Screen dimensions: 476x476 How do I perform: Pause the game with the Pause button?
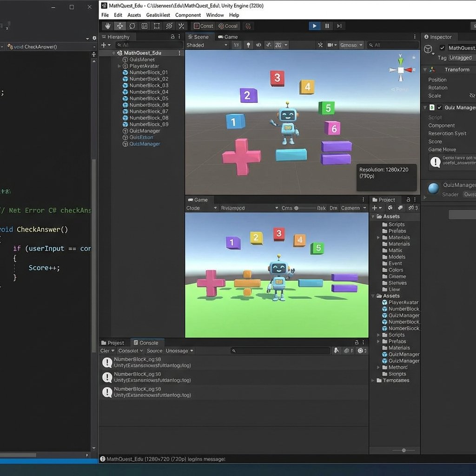[327, 26]
